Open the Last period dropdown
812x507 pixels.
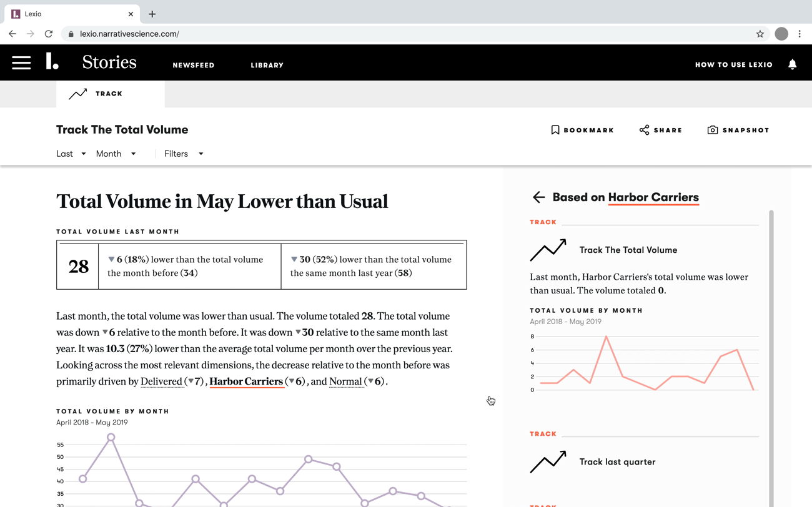[71, 154]
